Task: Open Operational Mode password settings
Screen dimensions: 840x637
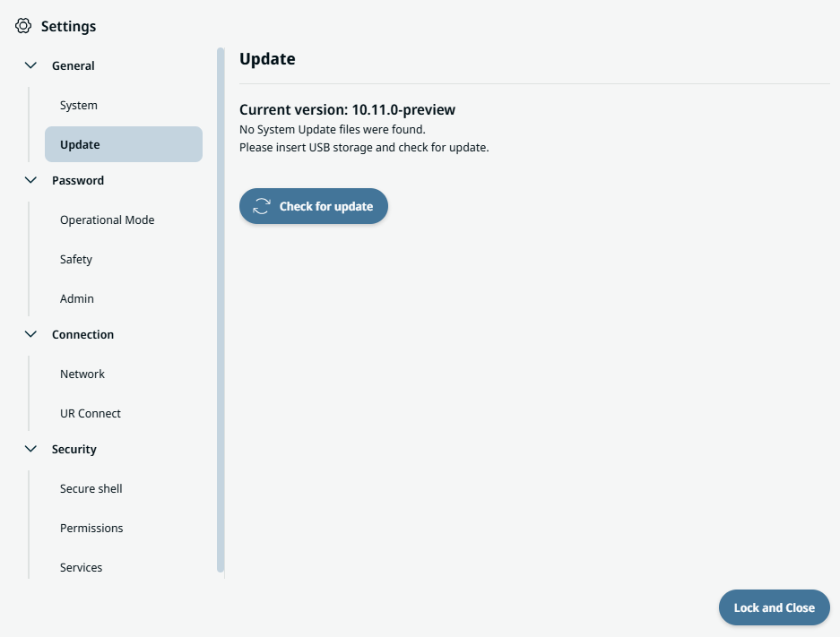Action: (107, 220)
